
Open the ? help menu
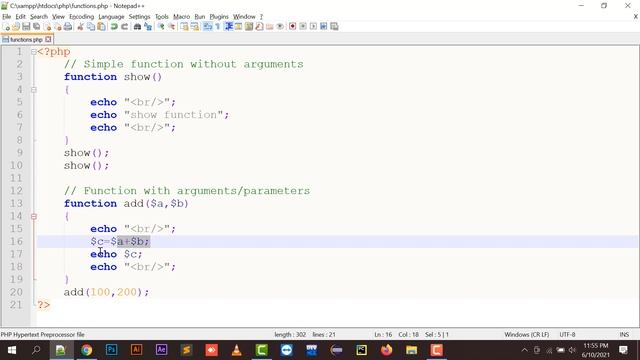click(261, 17)
